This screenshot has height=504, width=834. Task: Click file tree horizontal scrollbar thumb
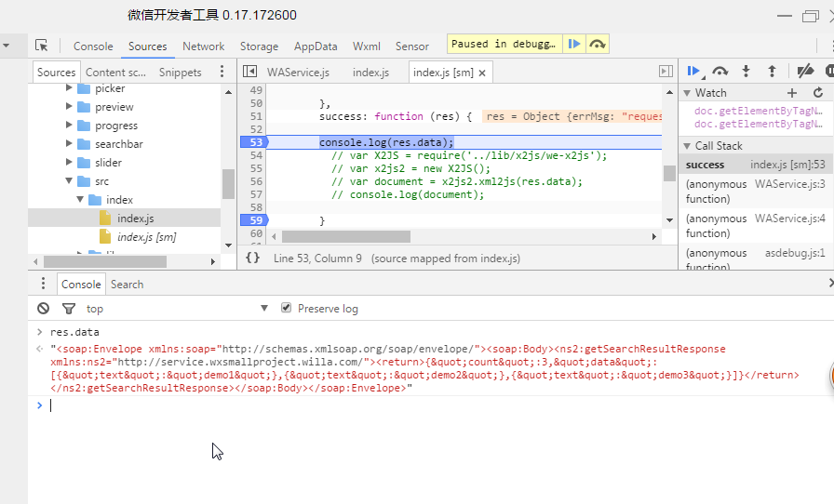(105, 261)
